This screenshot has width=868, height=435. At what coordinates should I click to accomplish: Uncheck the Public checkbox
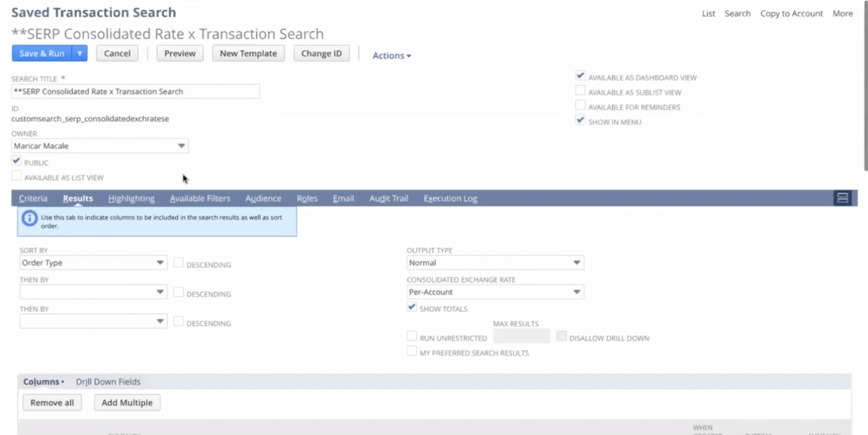(16, 161)
